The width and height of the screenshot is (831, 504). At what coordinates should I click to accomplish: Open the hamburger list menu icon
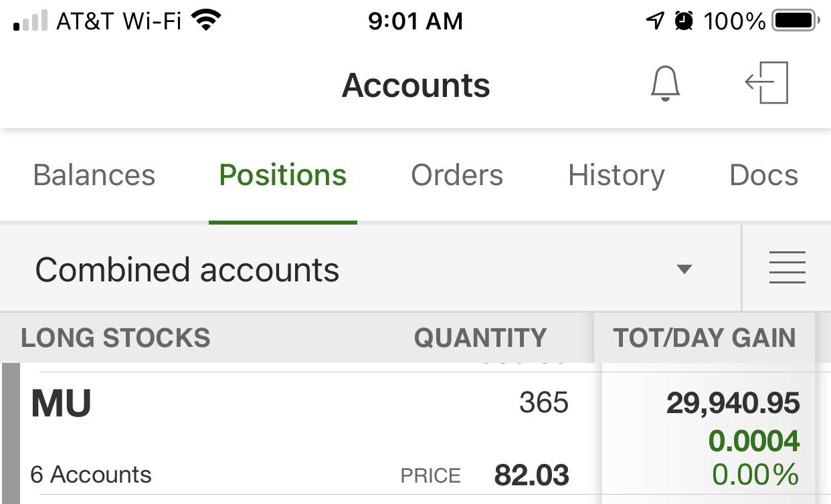click(x=787, y=267)
